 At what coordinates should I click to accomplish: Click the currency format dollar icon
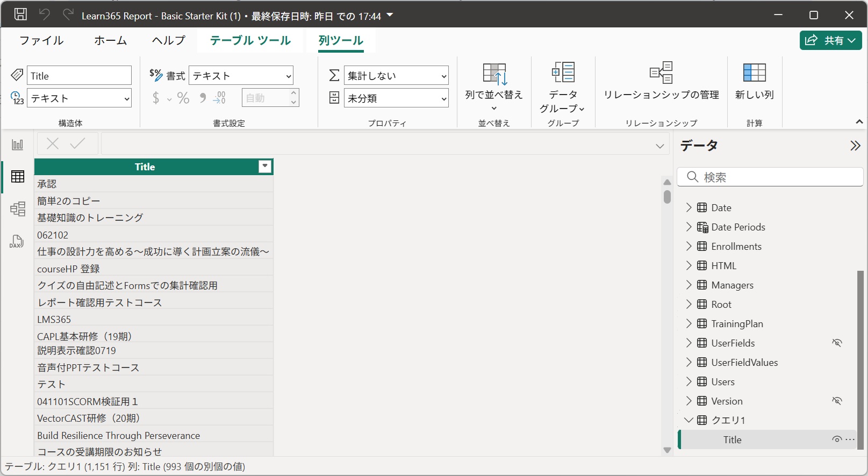(x=156, y=98)
